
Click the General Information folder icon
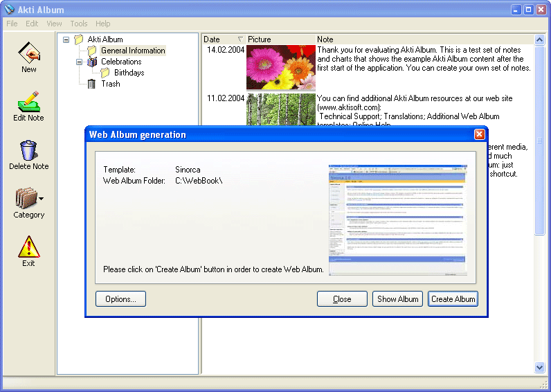[x=92, y=51]
